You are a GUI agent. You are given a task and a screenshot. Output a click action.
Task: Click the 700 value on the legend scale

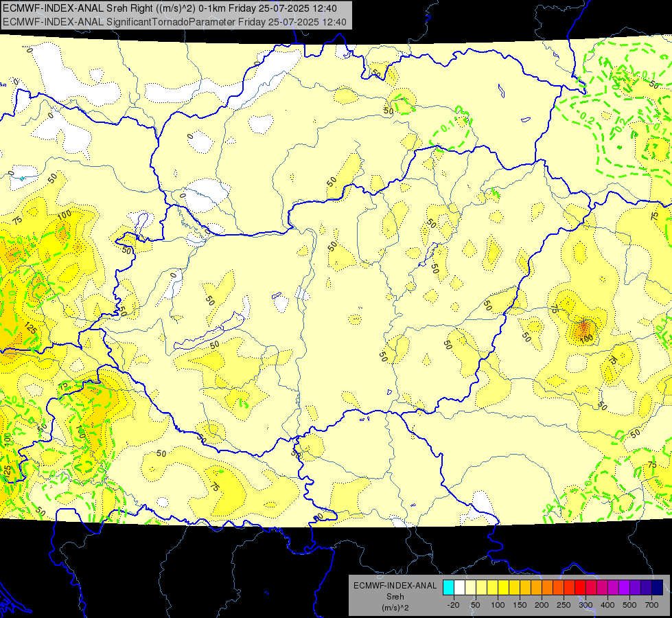click(x=651, y=605)
